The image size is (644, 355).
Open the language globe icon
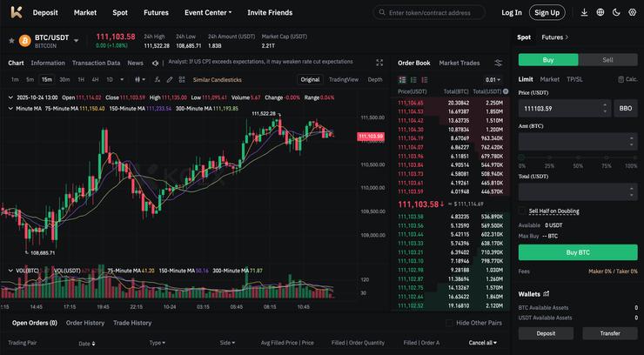click(600, 12)
